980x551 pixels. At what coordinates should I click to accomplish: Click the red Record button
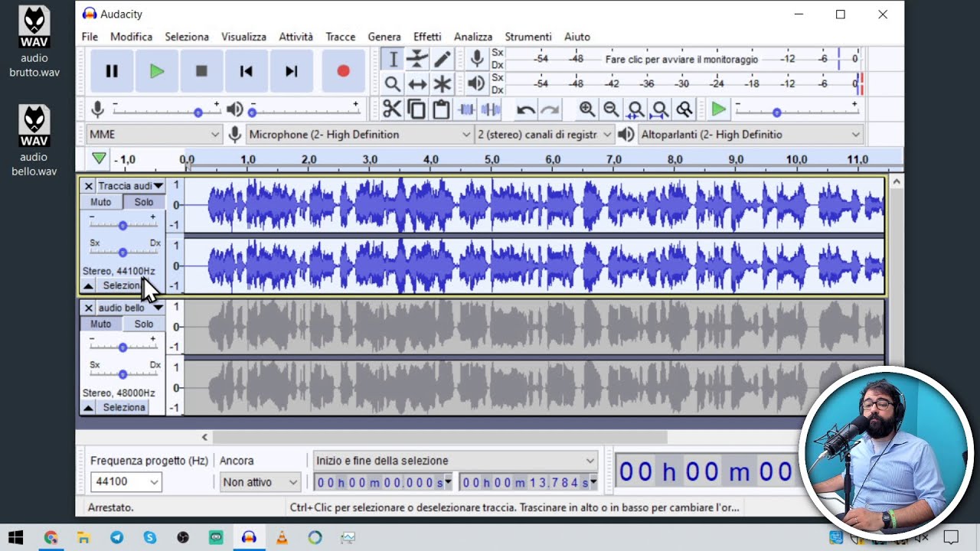click(x=343, y=71)
